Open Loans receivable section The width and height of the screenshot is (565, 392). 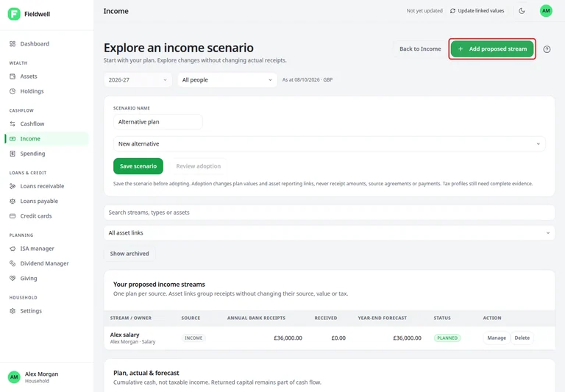47,186
